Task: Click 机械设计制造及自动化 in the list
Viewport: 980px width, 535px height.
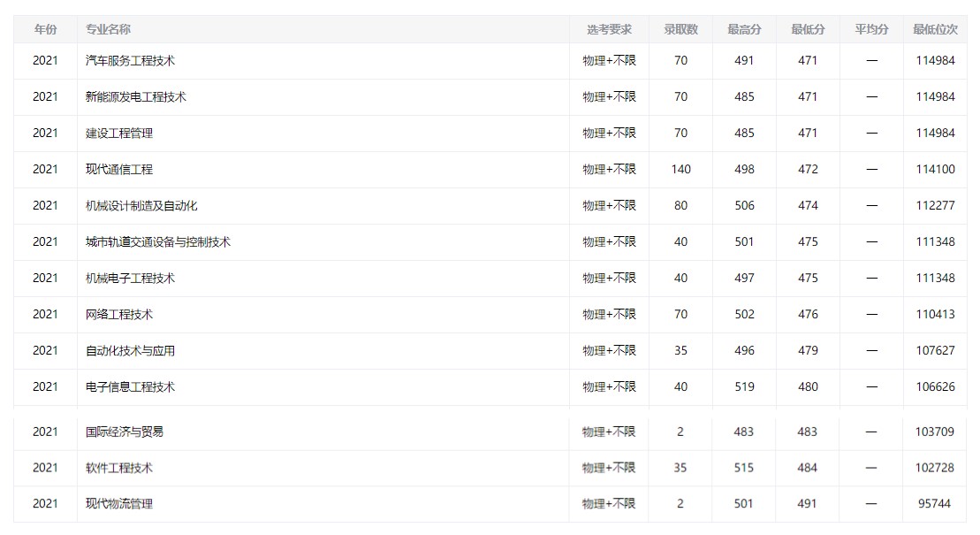Action: point(141,206)
